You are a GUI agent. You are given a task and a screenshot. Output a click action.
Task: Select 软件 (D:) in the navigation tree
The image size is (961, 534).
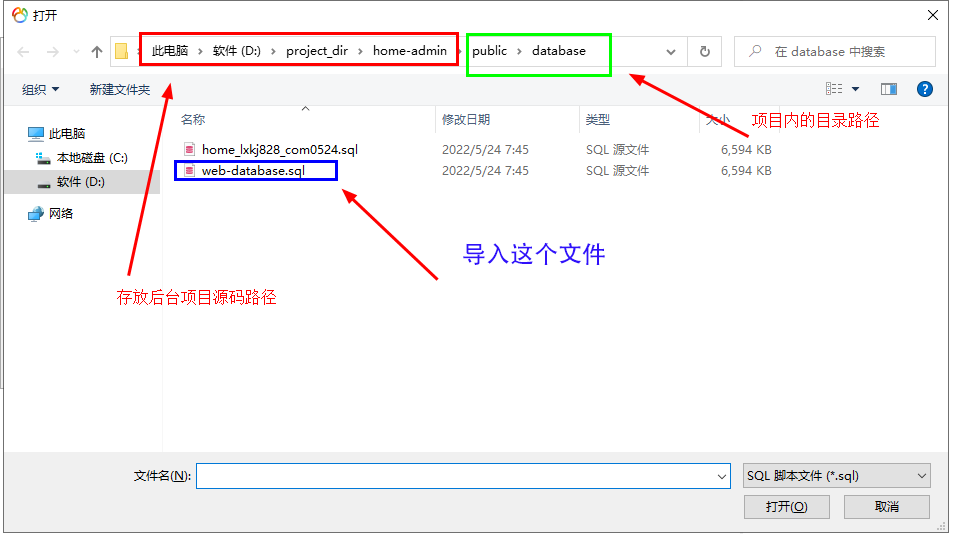coord(80,182)
